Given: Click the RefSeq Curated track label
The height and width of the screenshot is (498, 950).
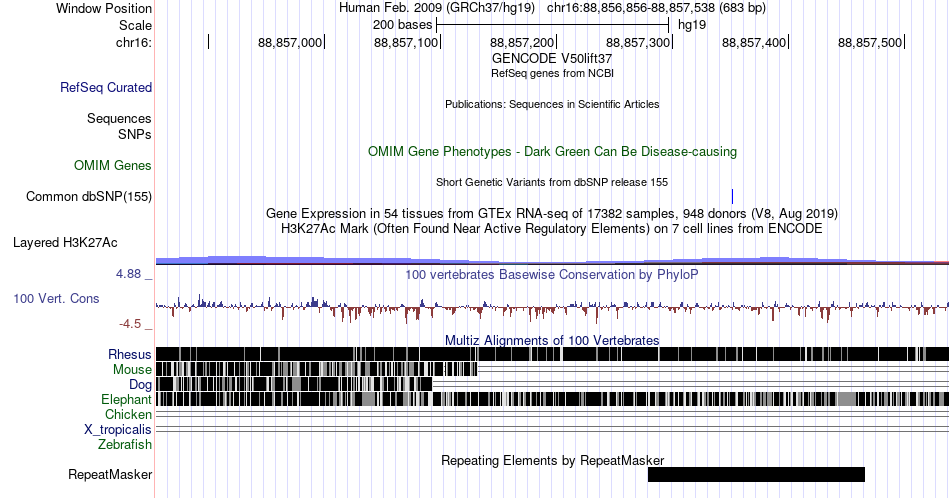Looking at the screenshot, I should click(106, 87).
